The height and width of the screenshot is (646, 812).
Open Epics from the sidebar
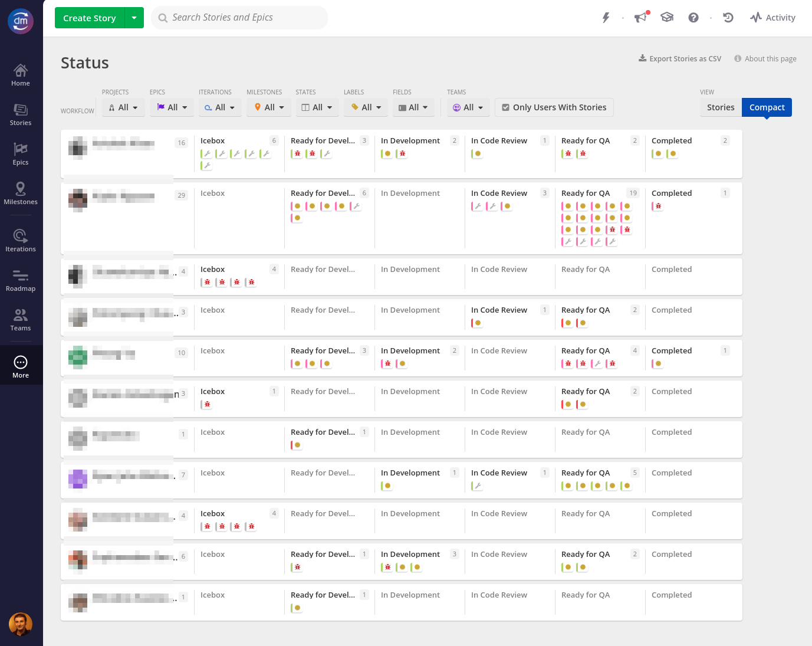[21, 154]
